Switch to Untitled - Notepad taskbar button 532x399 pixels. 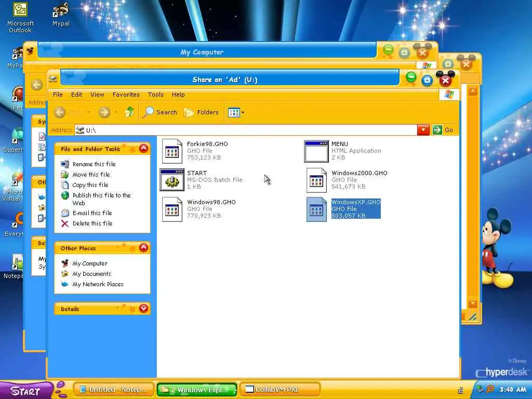pos(113,390)
